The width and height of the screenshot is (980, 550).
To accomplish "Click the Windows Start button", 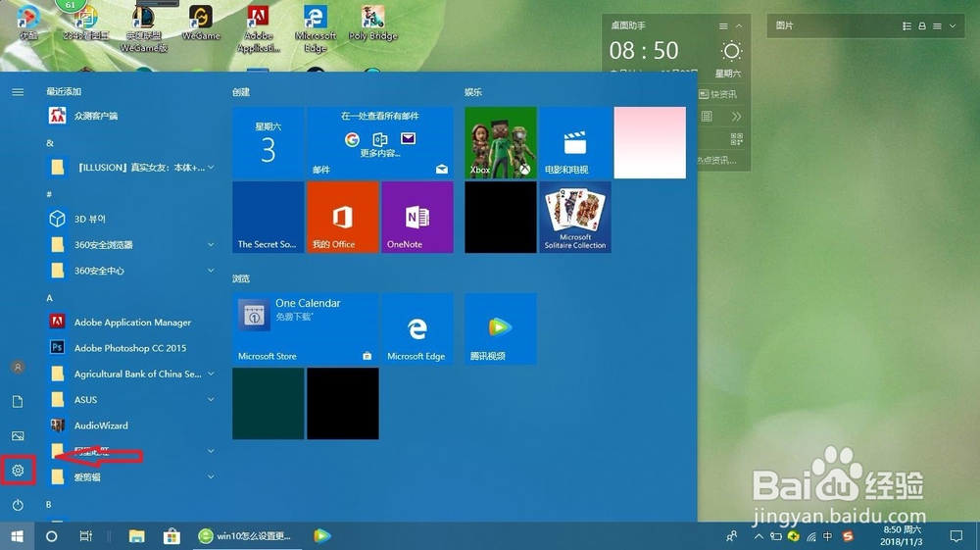I will click(17, 536).
